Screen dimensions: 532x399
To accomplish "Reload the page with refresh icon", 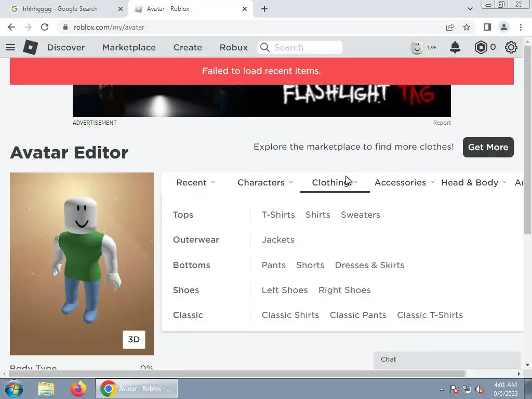I will pos(45,27).
